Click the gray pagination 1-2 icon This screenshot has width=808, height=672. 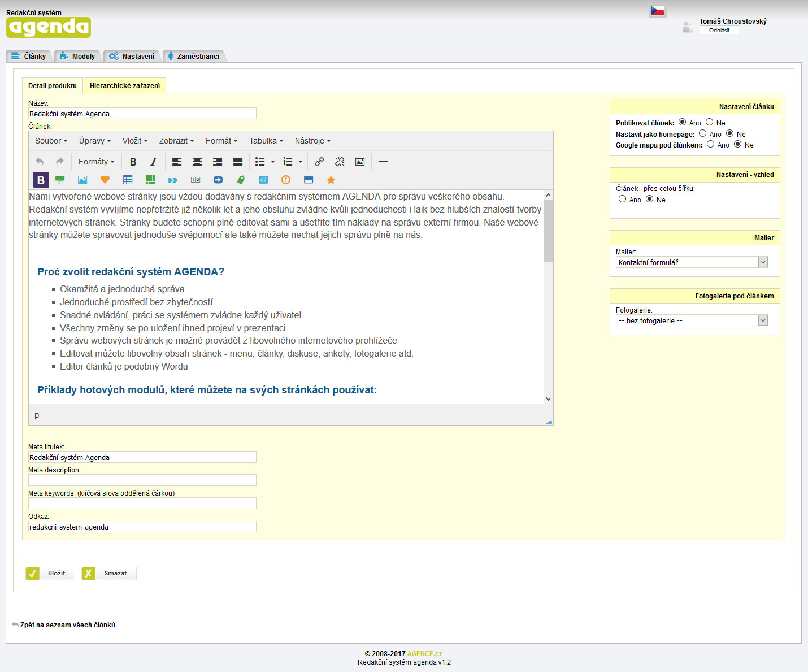196,180
